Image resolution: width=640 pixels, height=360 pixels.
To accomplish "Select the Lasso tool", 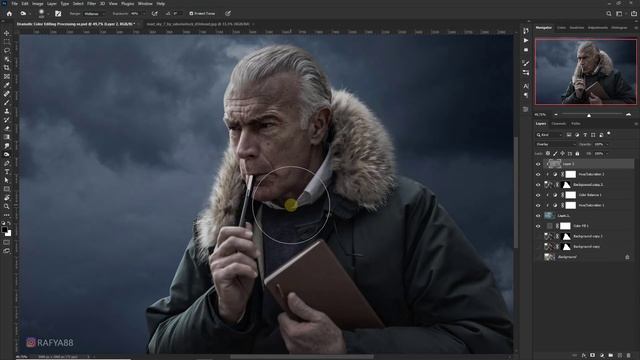I will point(7,50).
